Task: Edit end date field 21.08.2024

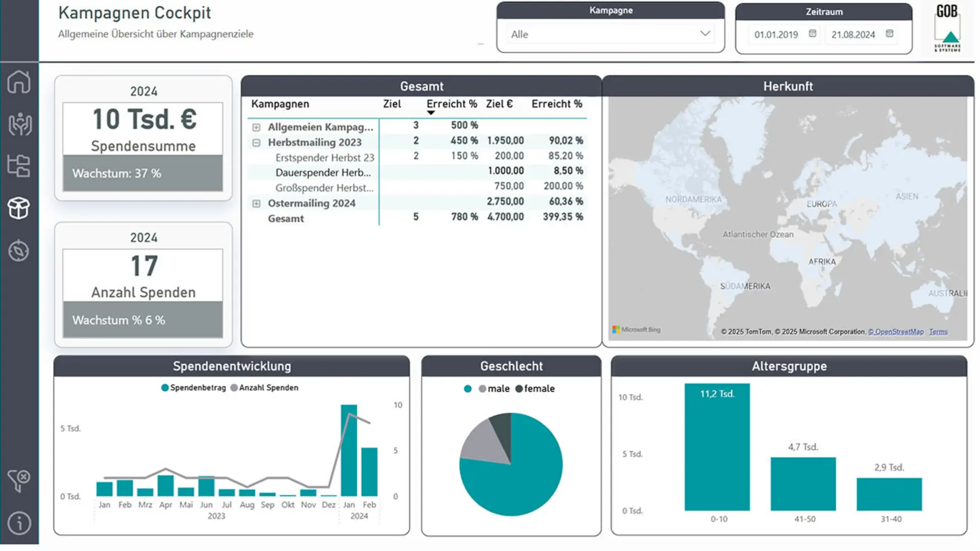Action: [853, 35]
